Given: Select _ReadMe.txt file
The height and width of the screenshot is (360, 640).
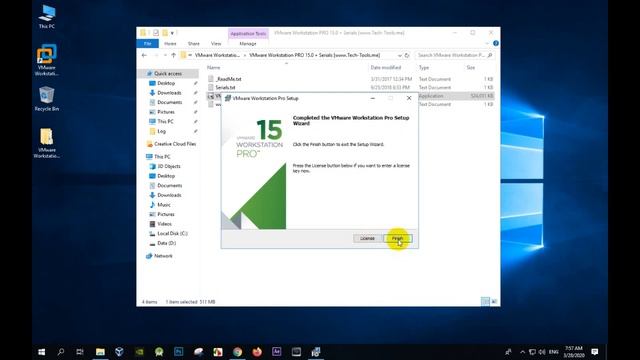Looking at the screenshot, I should [228, 79].
